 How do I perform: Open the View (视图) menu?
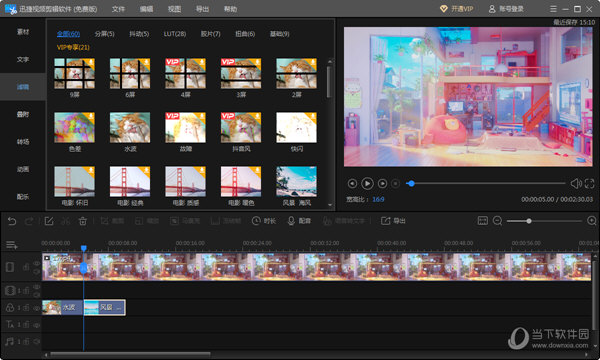(x=174, y=9)
